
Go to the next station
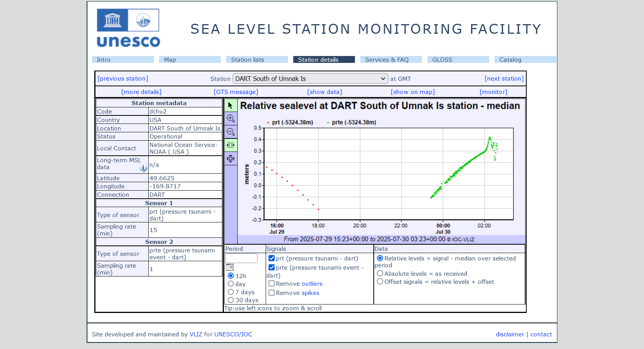pyautogui.click(x=504, y=79)
